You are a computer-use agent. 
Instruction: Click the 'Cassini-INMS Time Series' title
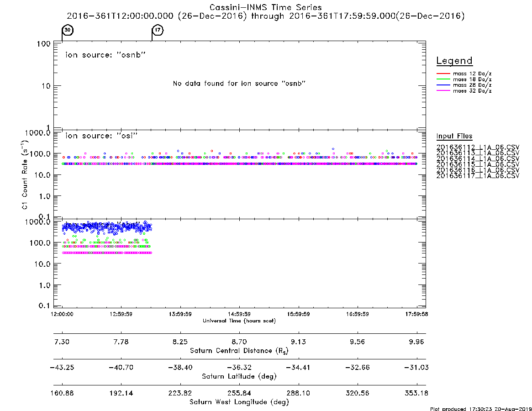click(266, 7)
